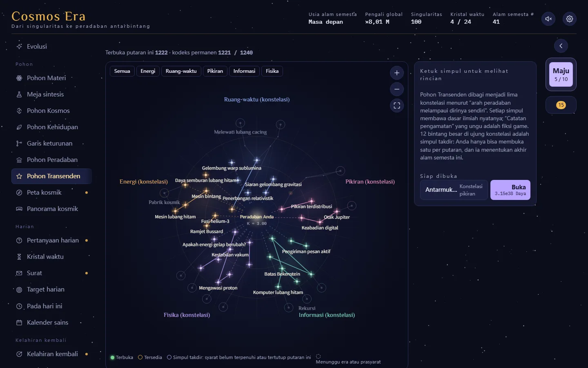Open Kristal waktu in the sidebar
588x368 pixels.
click(x=51, y=257)
